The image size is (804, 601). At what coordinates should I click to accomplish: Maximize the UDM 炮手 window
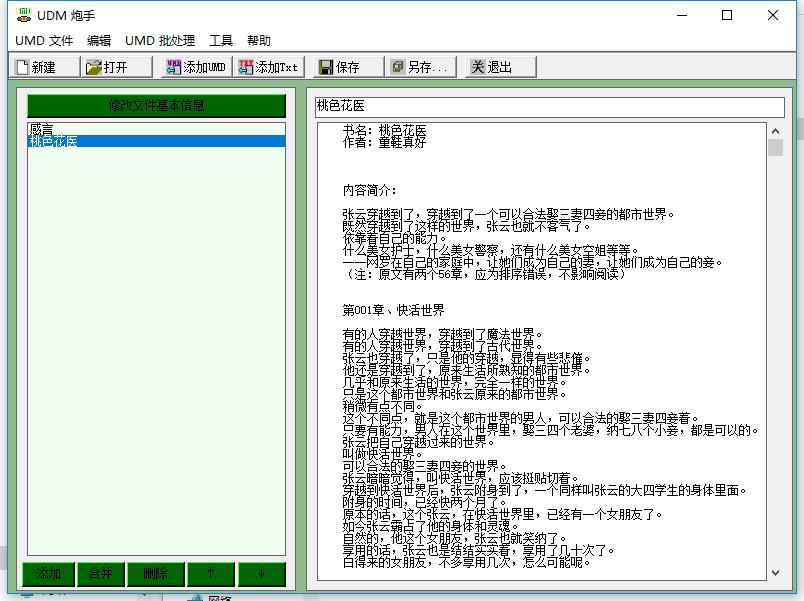pos(727,15)
